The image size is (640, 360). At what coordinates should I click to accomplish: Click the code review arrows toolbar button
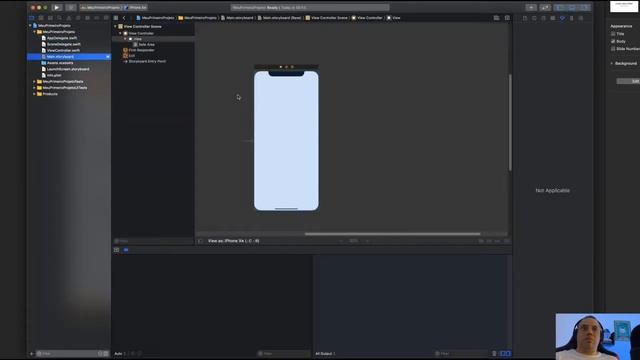(x=545, y=7)
